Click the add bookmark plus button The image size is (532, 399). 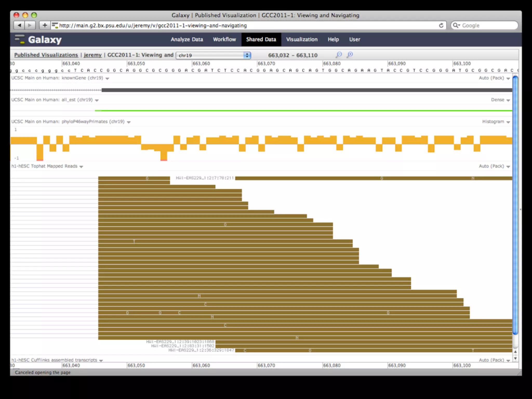pos(45,25)
